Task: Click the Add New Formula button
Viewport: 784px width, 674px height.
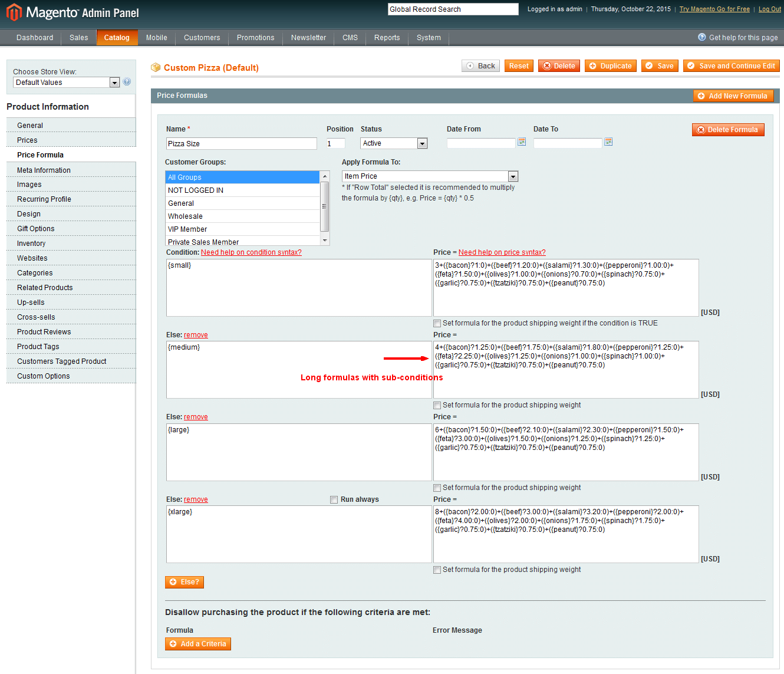Action: 733,96
